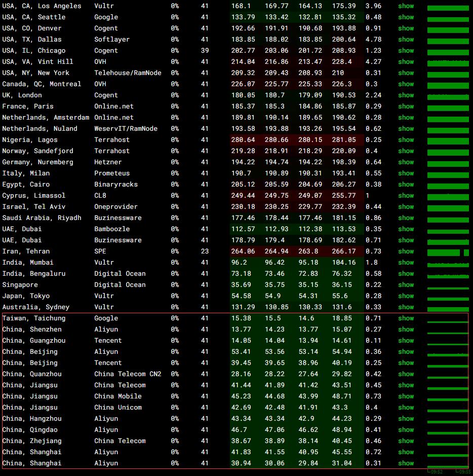The width and height of the screenshot is (473, 476).
Task: Open show for Jiangsu China Mobile row
Action: point(406,396)
